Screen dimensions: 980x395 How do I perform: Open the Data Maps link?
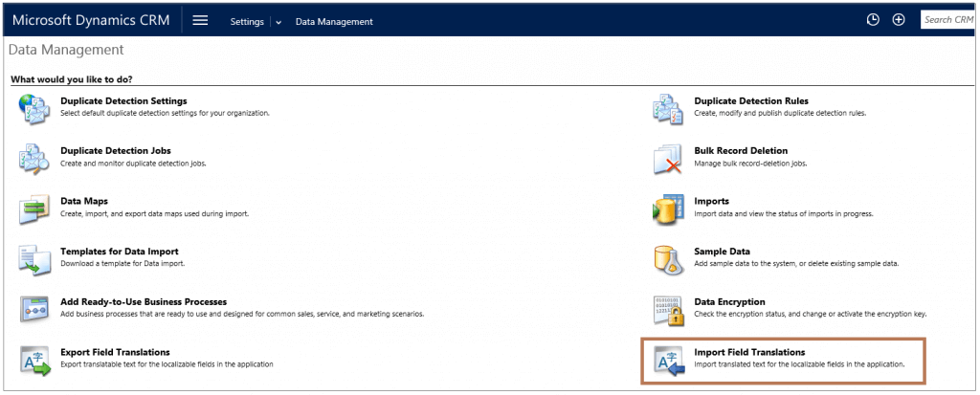click(x=84, y=201)
